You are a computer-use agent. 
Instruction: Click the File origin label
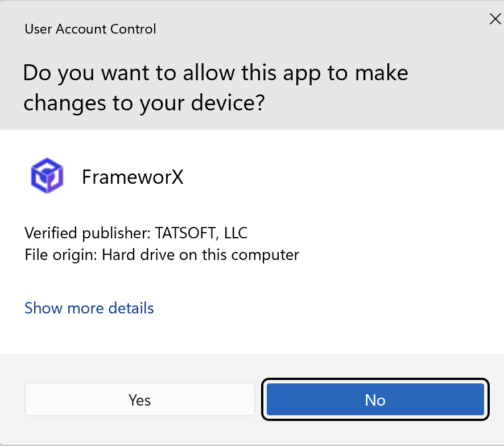pyautogui.click(x=61, y=255)
